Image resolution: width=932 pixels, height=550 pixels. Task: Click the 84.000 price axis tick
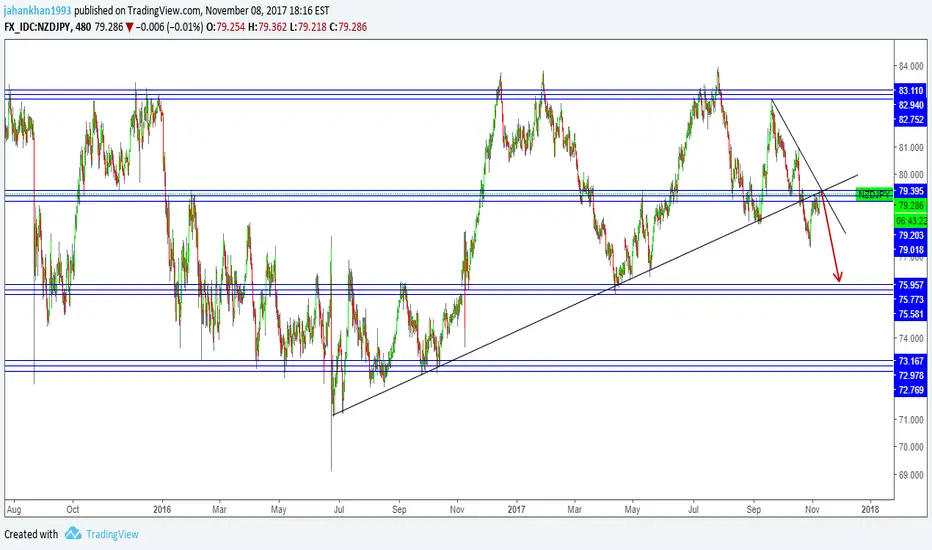coord(911,66)
